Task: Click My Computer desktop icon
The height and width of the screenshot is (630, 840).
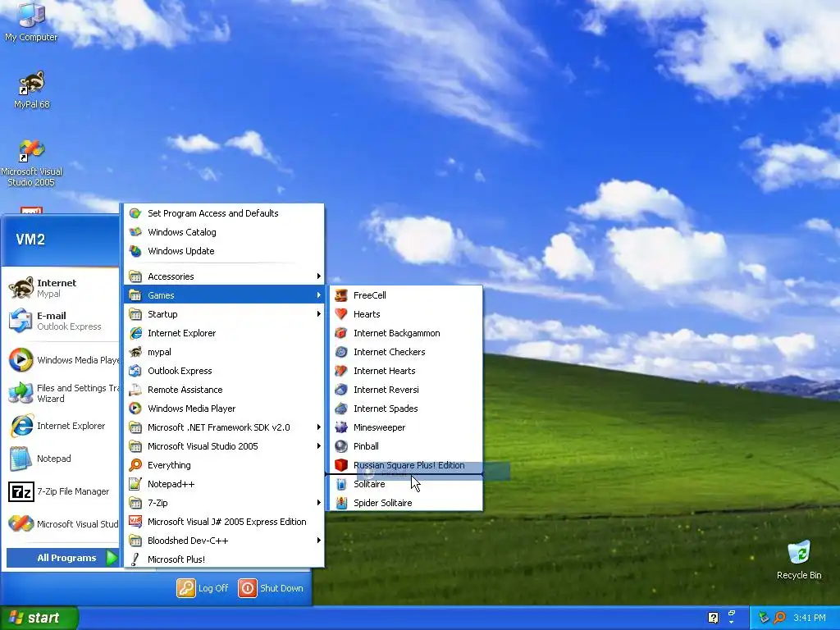Action: point(31,21)
